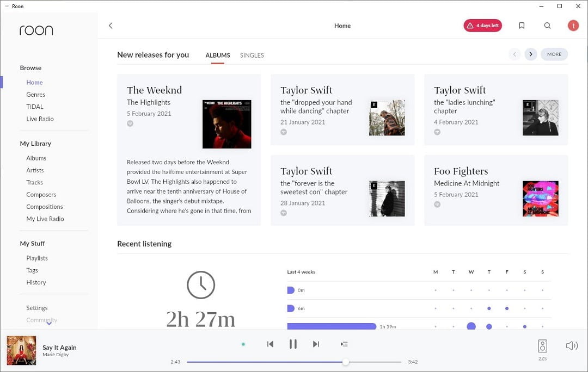
Task: Open the audio zone speaker icon
Action: [542, 346]
